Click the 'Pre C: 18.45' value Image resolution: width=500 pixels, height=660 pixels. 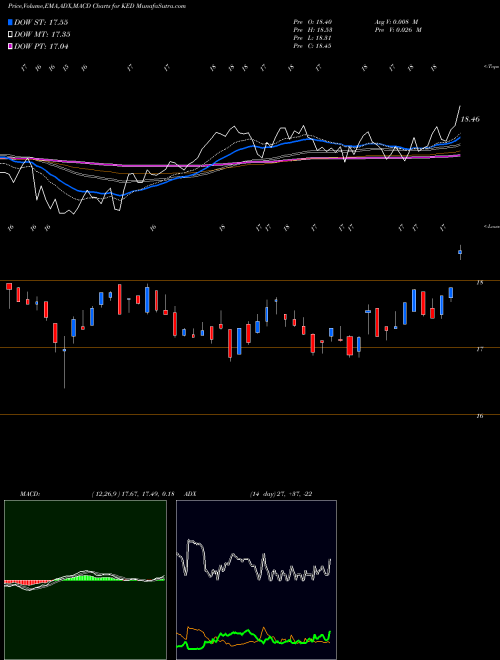[313, 46]
